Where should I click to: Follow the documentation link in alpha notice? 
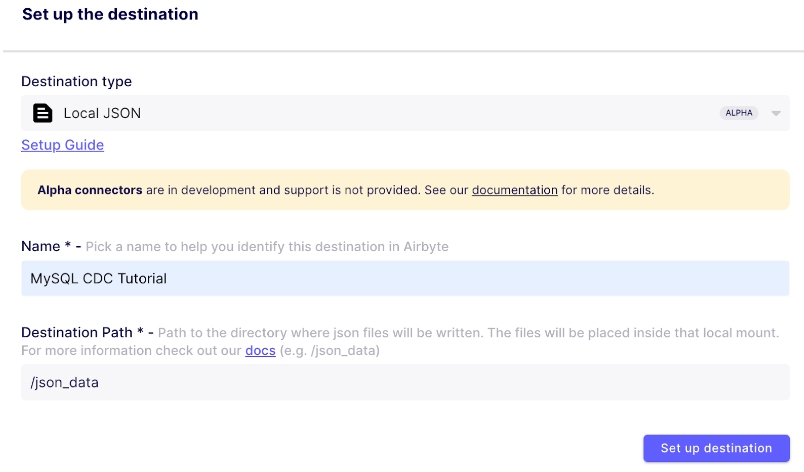(514, 190)
